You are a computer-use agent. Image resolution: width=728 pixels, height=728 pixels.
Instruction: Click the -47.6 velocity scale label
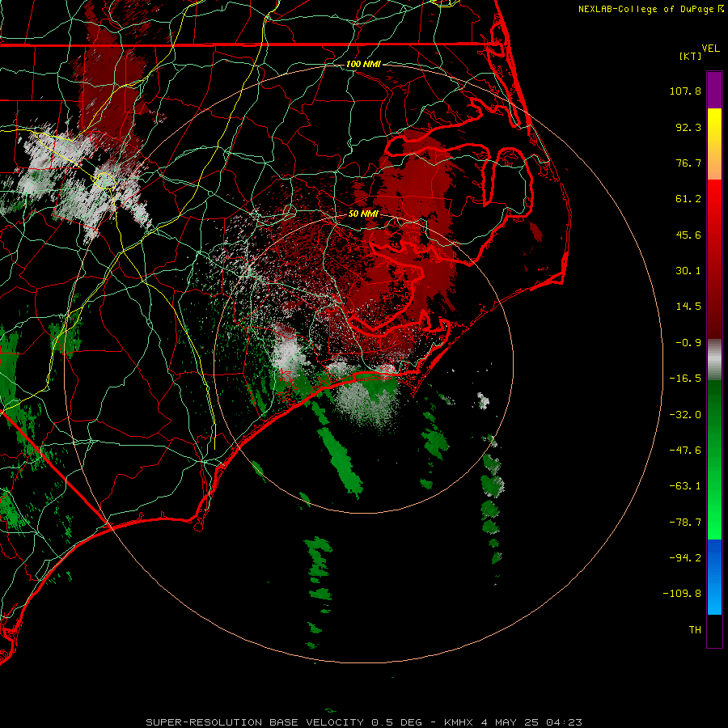[685, 451]
